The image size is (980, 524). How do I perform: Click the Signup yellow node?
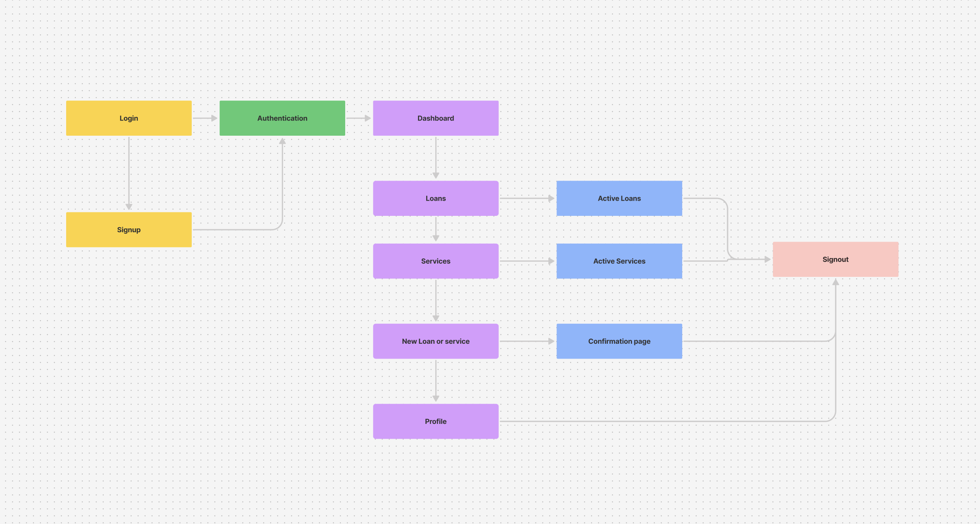(129, 230)
